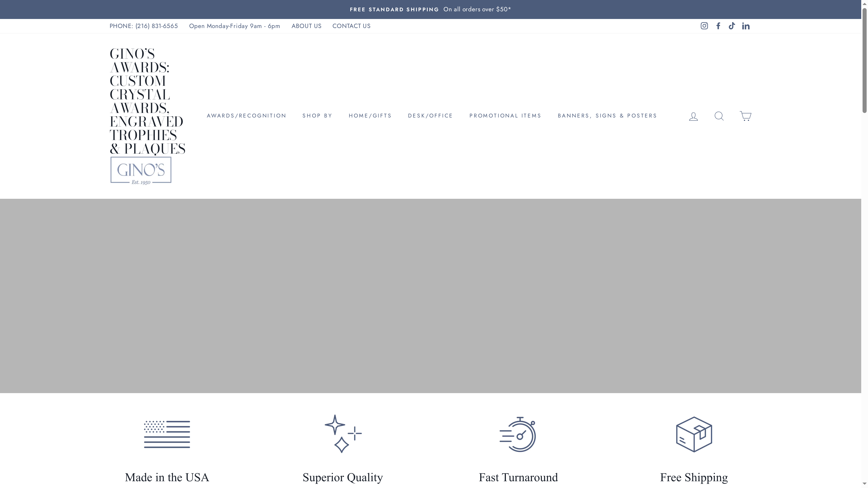Open the Instagram social icon
This screenshot has height=488, width=868.
click(x=704, y=26)
